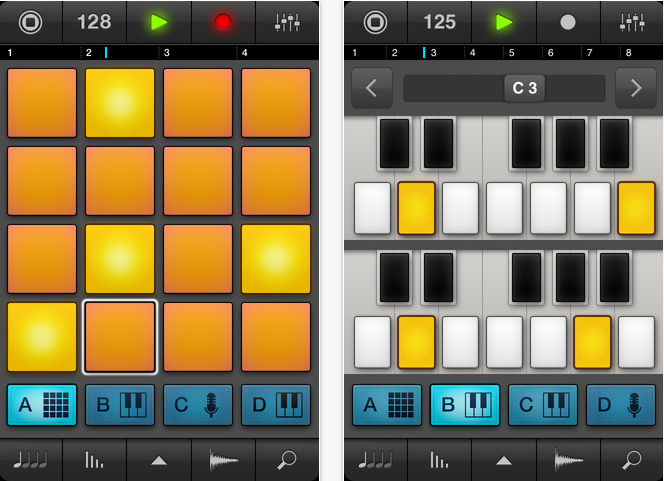The width and height of the screenshot is (664, 481).
Task: Tap bar 8 marker in right timeline
Action: coord(628,53)
